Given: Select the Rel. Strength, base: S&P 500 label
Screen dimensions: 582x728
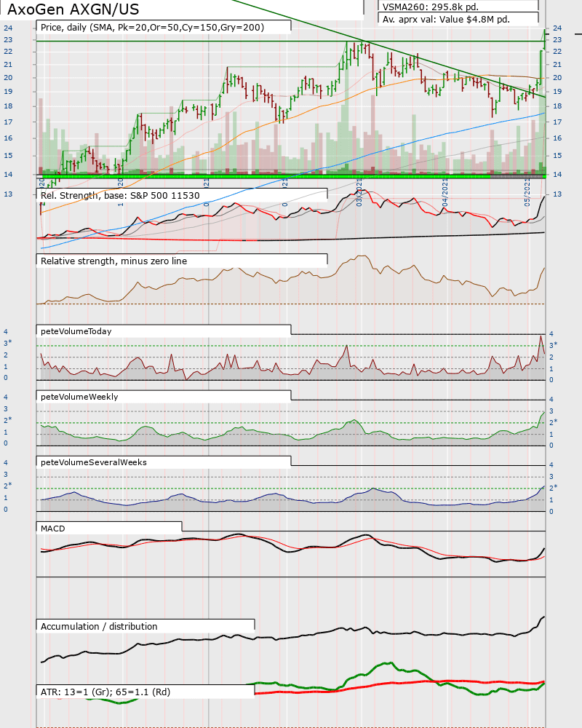Looking at the screenshot, I should (120, 195).
